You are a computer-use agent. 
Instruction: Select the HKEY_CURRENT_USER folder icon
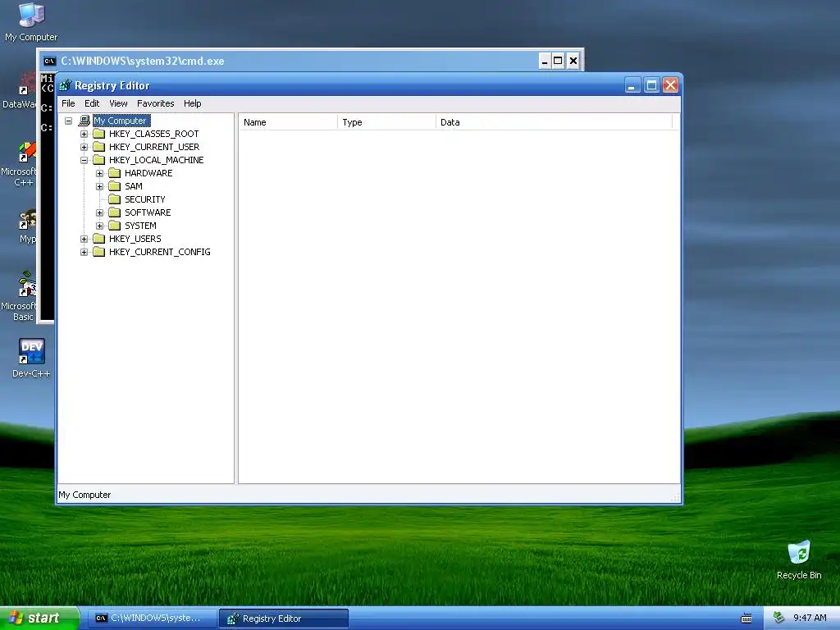[x=98, y=147]
